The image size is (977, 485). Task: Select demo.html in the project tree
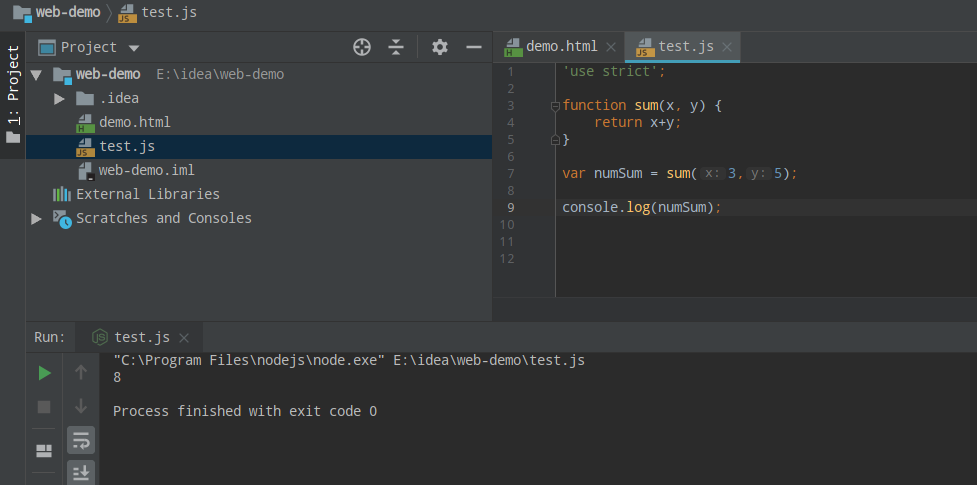pyautogui.click(x=135, y=122)
